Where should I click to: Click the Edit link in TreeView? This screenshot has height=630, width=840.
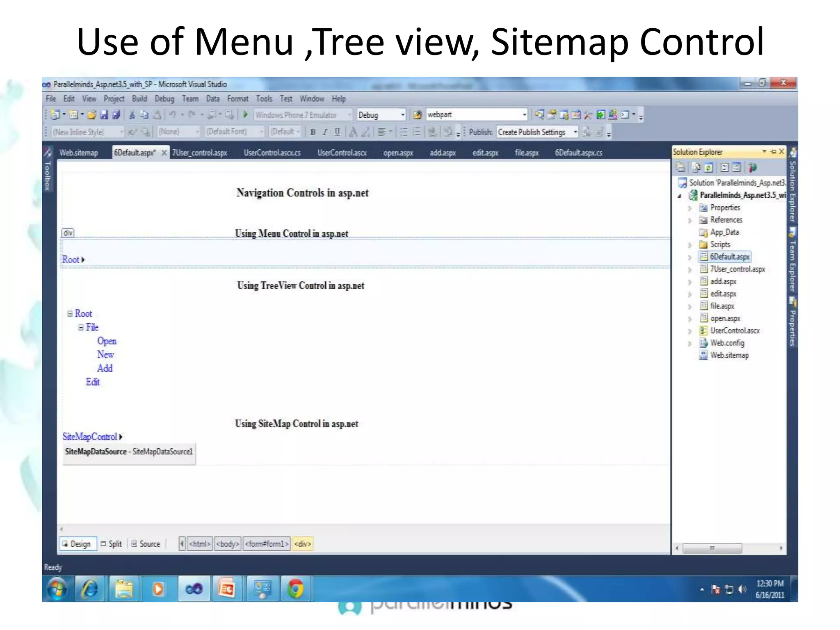coord(93,381)
